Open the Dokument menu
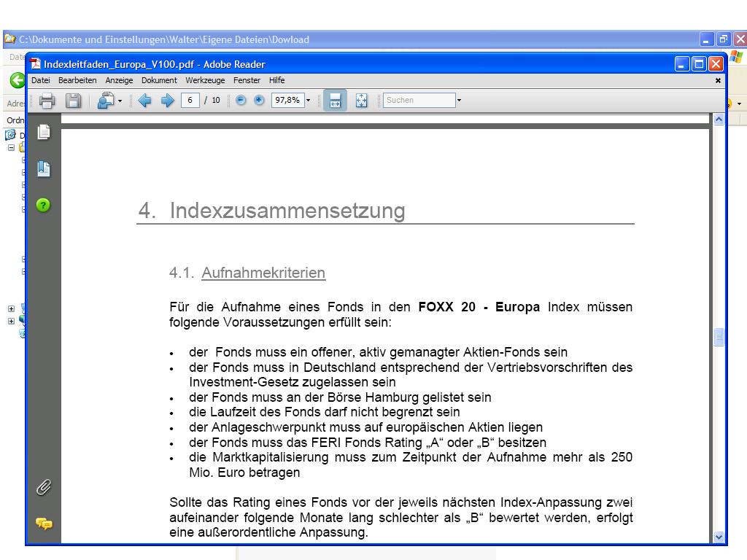The height and width of the screenshot is (560, 747). point(159,80)
